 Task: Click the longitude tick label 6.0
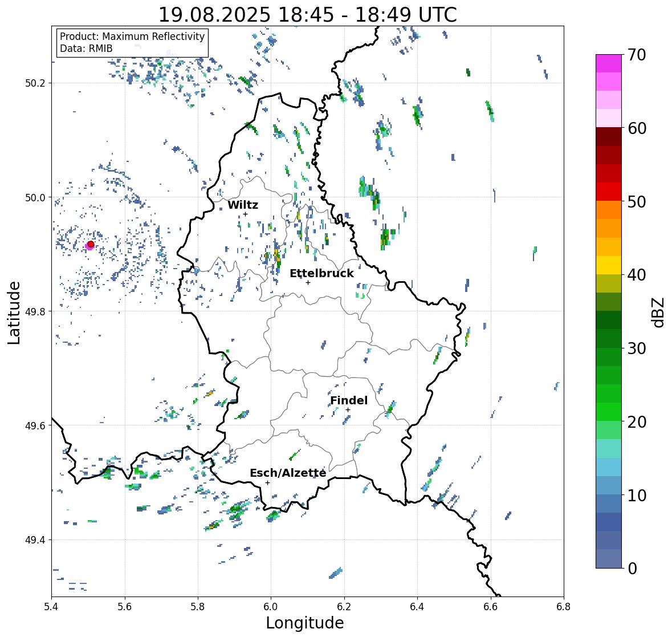(x=271, y=607)
